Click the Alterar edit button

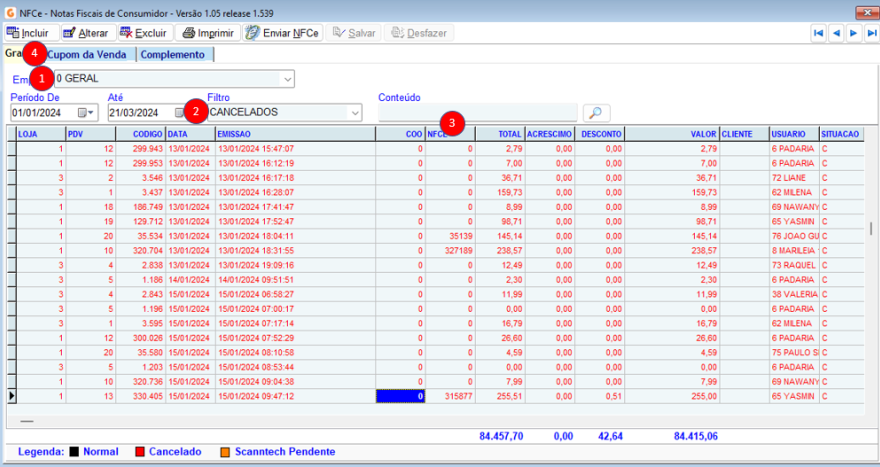click(x=89, y=33)
